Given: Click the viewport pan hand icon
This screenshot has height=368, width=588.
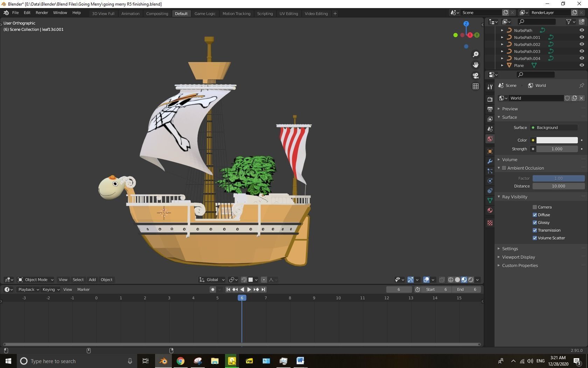Looking at the screenshot, I should click(476, 65).
